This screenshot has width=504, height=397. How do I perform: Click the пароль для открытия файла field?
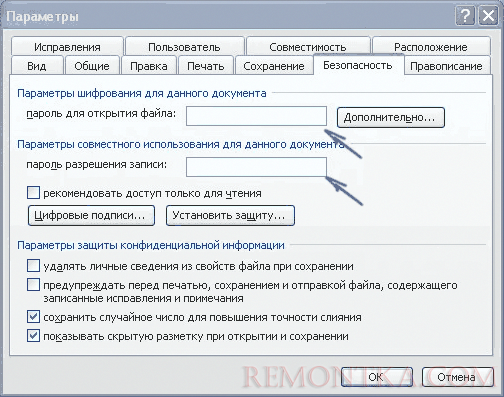coord(256,116)
